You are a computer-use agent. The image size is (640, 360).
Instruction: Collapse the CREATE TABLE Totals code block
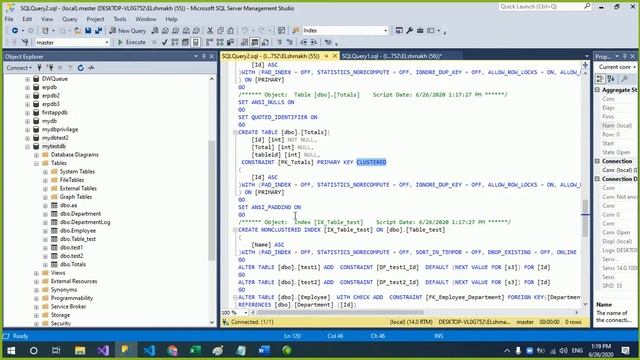tap(235, 132)
